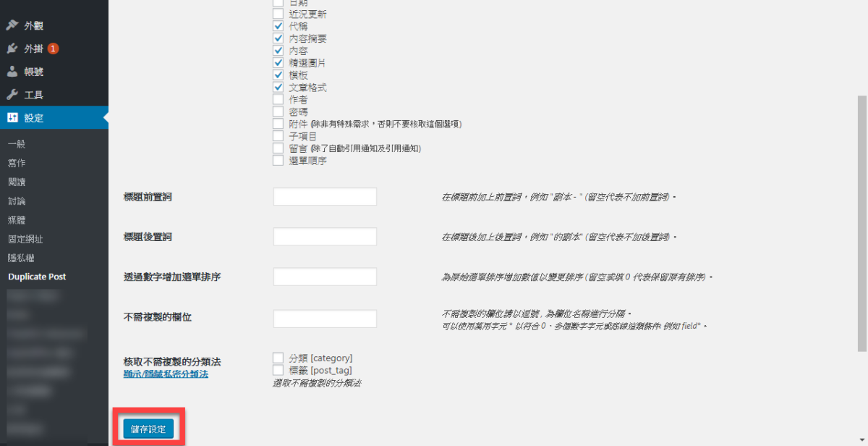Click the Settings (設定) sliders icon
This screenshot has width=868, height=446.
pos(12,118)
